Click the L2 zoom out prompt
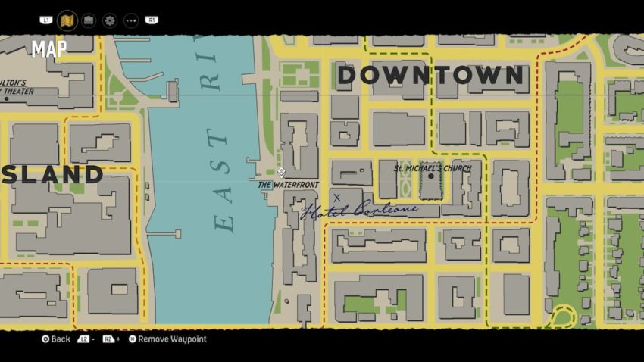Screen dimensions: 644x362 [86, 339]
